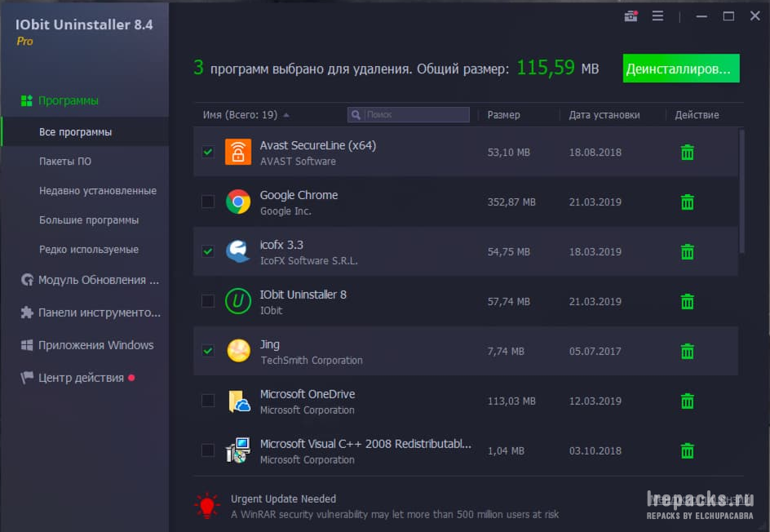Image resolution: width=770 pixels, height=532 pixels.
Task: Click the red warning bulb icon
Action: click(206, 505)
